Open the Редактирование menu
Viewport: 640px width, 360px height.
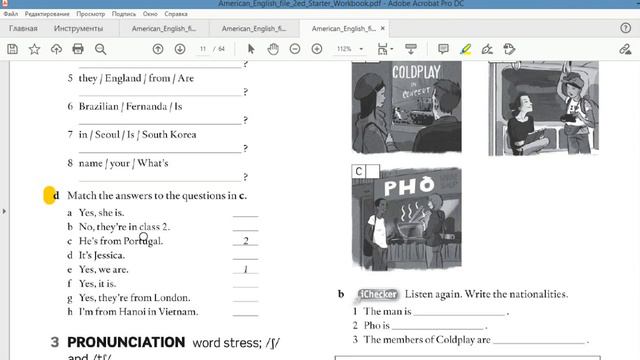coord(47,14)
